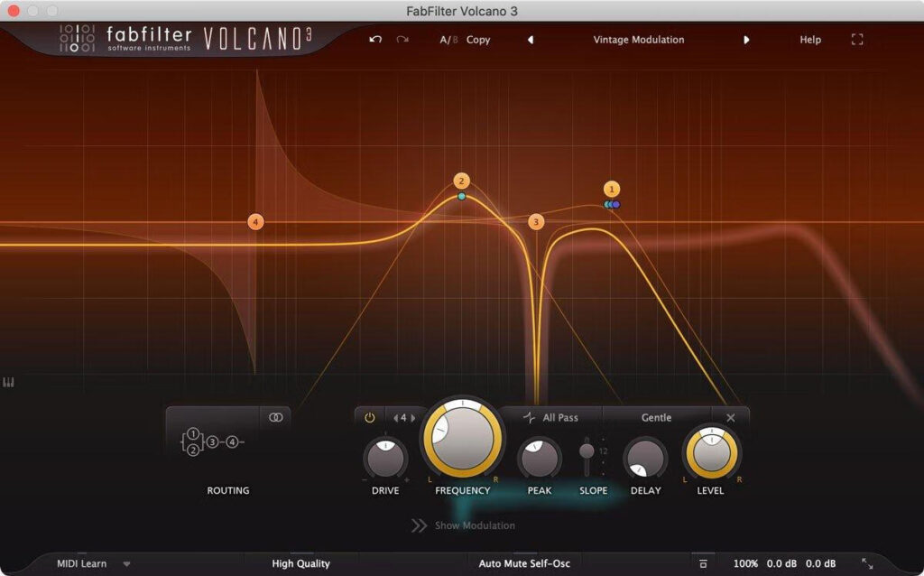924x576 pixels.
Task: Toggle the filter power button on
Action: [x=368, y=417]
